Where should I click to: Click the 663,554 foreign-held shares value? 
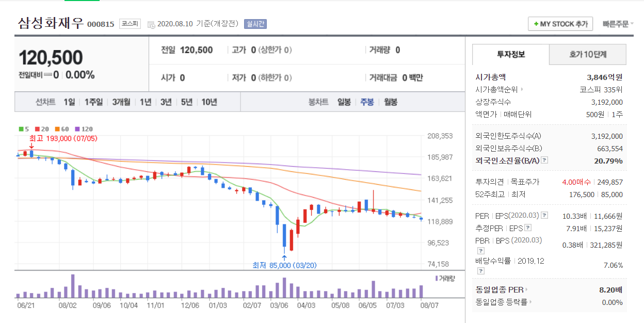click(x=610, y=148)
